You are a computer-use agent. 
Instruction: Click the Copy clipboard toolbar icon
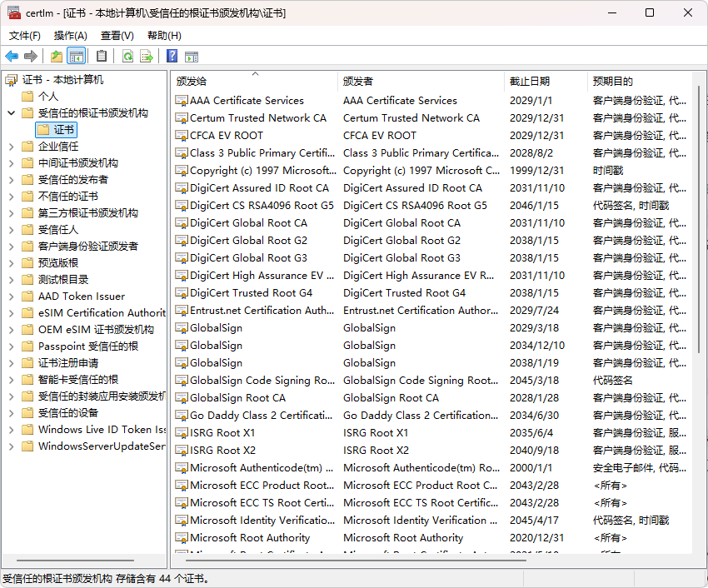102,56
